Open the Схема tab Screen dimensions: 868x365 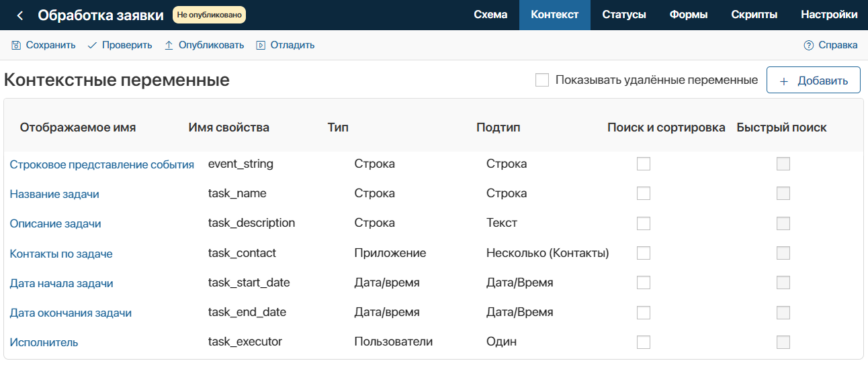pos(490,15)
